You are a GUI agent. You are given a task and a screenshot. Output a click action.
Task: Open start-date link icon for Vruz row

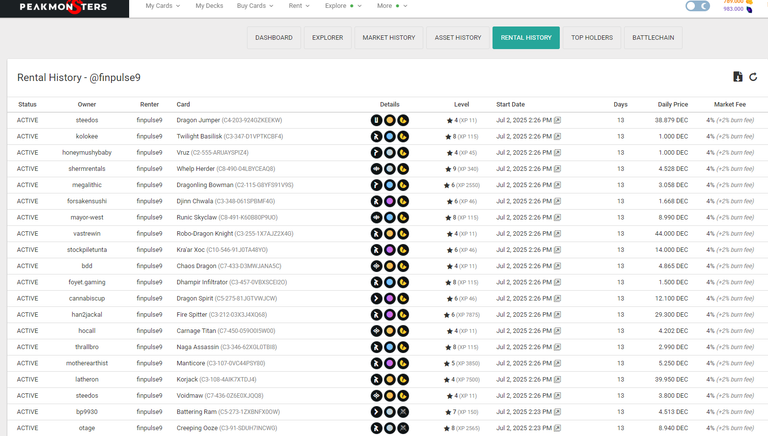557,152
